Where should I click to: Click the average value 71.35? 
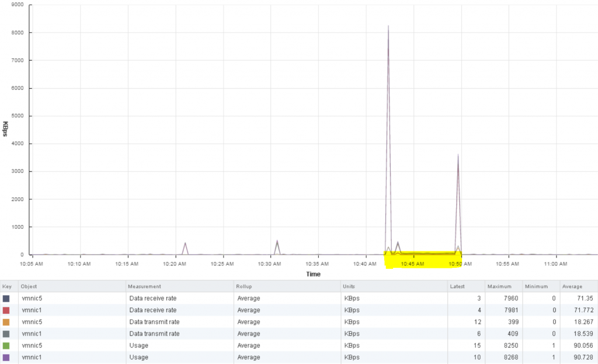click(585, 299)
